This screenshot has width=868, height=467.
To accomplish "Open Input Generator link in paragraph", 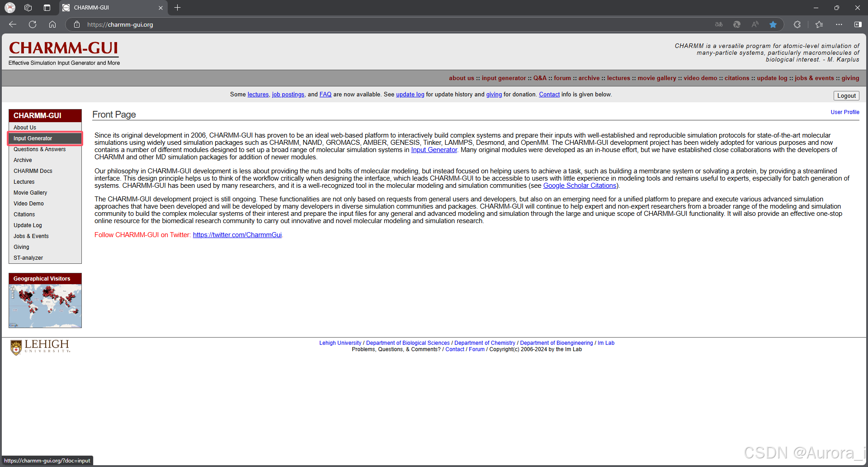I will click(x=434, y=150).
